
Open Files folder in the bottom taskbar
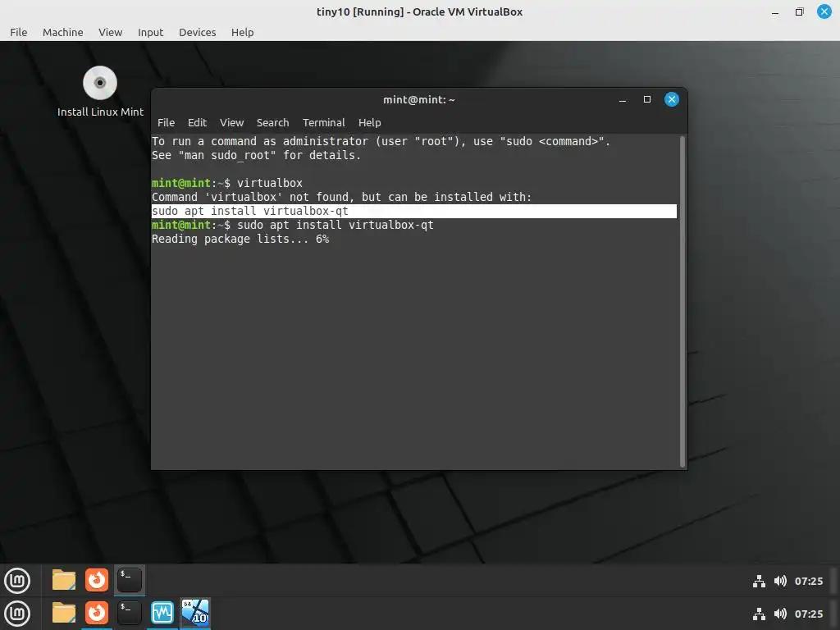pos(64,614)
